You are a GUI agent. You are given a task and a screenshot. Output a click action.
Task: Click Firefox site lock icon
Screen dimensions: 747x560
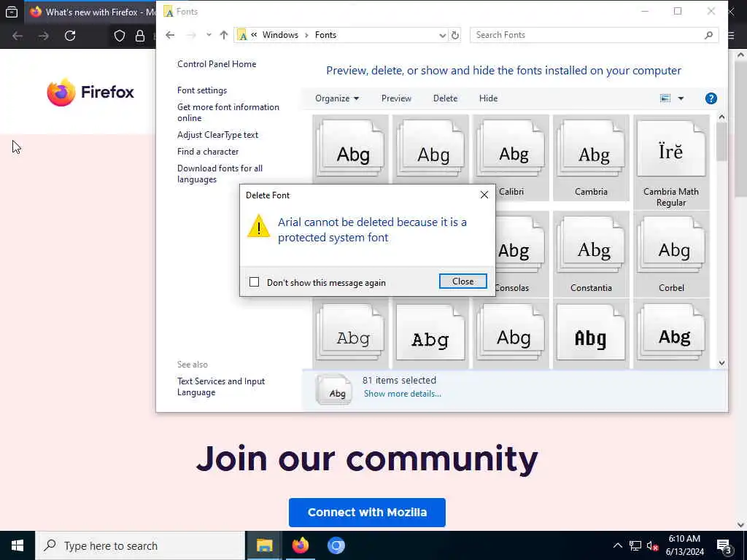tap(139, 36)
